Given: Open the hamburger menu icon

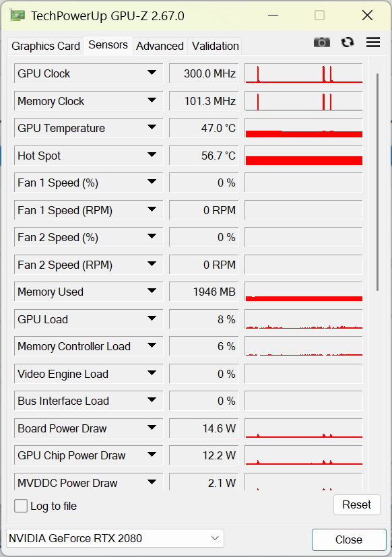Looking at the screenshot, I should 373,42.
